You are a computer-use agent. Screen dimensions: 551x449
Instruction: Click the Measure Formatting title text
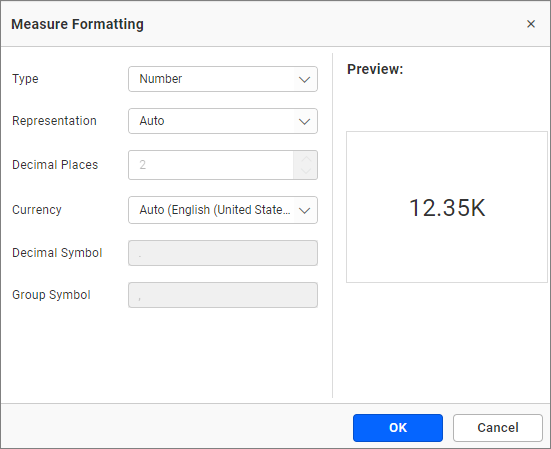click(x=77, y=24)
